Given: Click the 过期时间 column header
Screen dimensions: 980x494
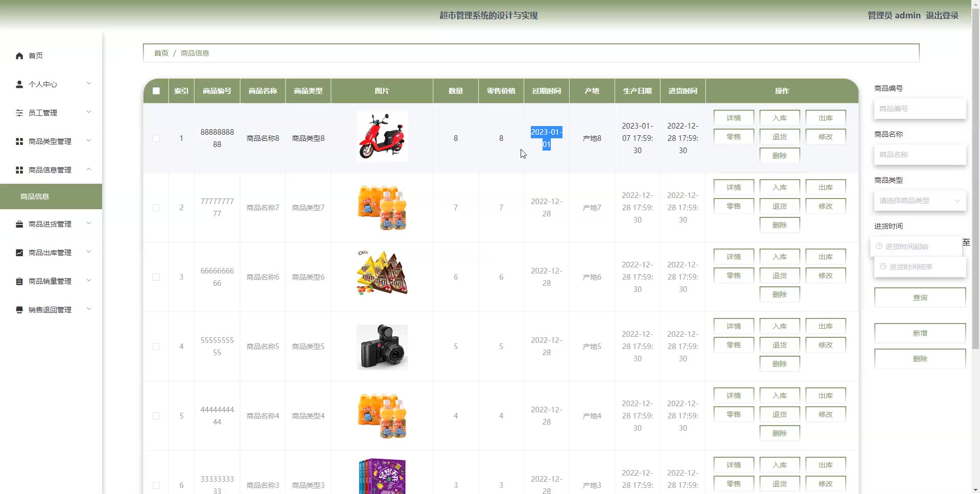Looking at the screenshot, I should coord(547,91).
